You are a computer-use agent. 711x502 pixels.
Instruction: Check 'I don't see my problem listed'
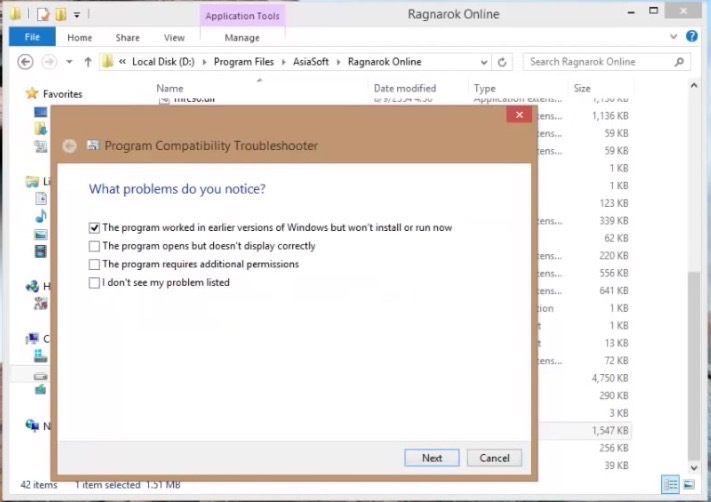click(94, 283)
